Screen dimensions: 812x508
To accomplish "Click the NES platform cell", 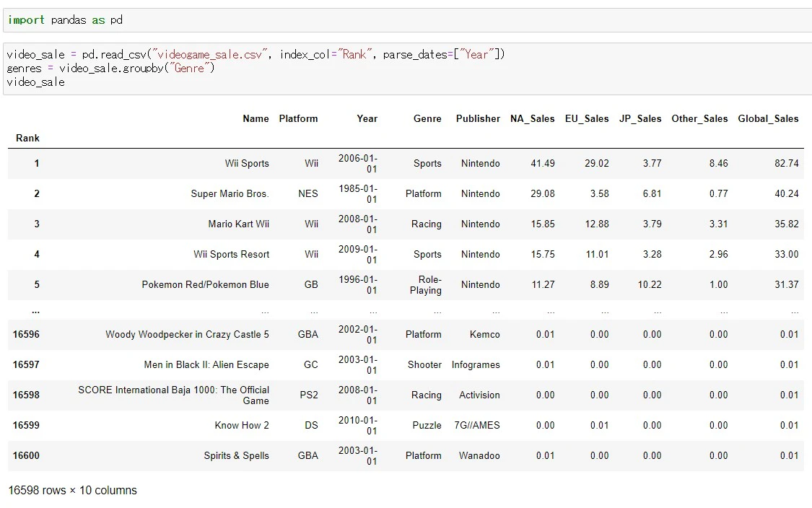I will [308, 193].
